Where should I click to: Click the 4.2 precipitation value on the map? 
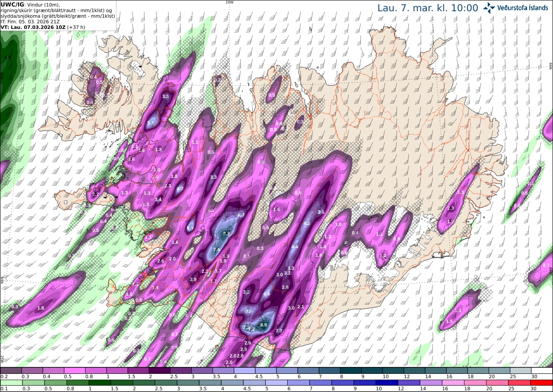click(x=307, y=223)
